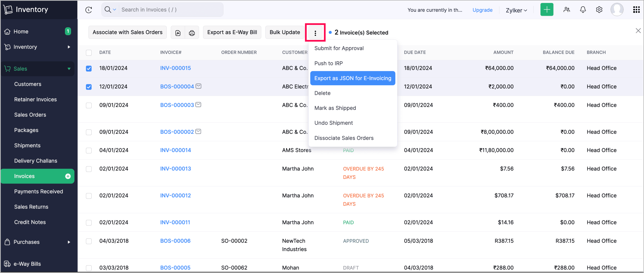Focus the Search in Invoices field

pyautogui.click(x=171, y=10)
